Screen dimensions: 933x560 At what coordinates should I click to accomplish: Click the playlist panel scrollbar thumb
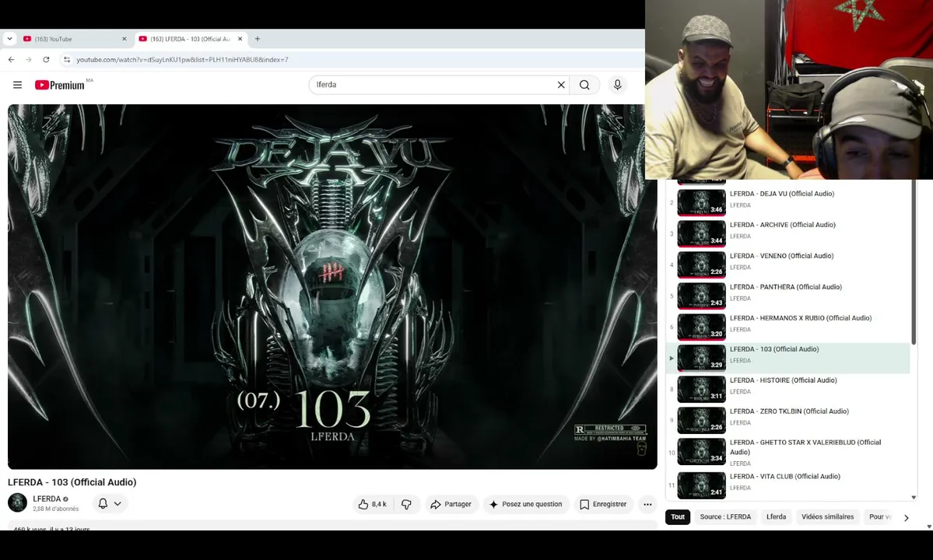pyautogui.click(x=914, y=261)
